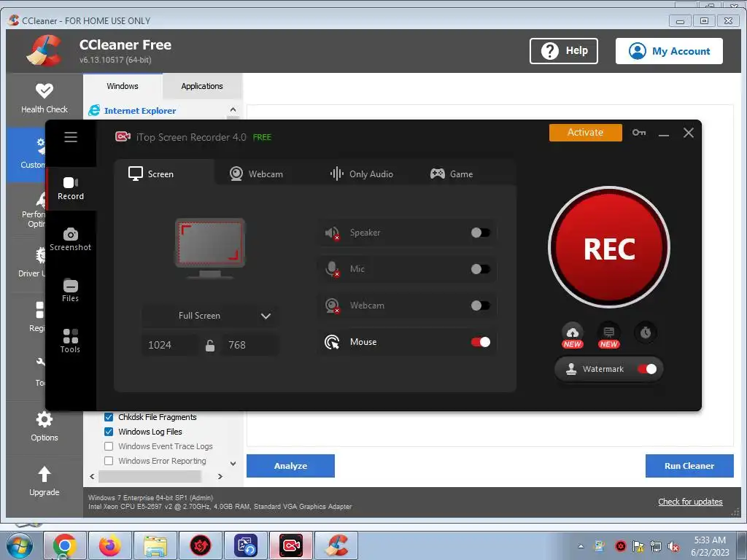This screenshot has width=747, height=560.
Task: Open Firefox from the taskbar
Action: point(109,545)
